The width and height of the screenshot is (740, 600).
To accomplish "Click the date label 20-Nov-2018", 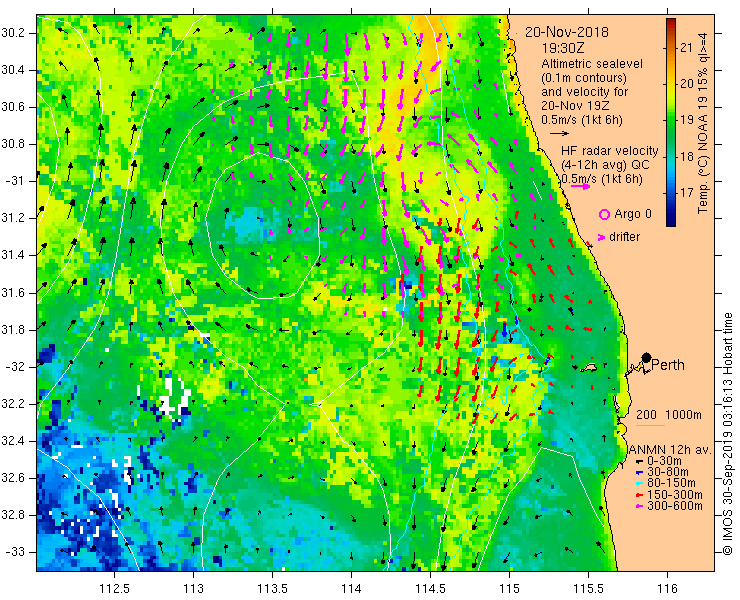I will 567,32.
